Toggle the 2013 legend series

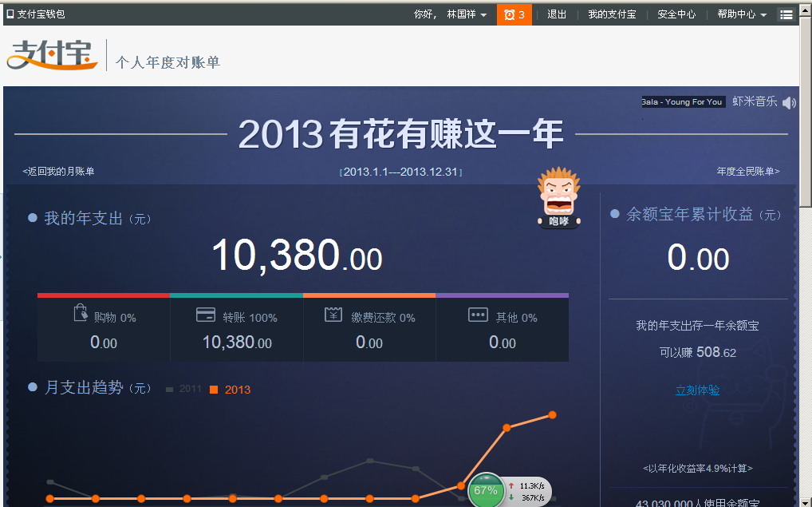pyautogui.click(x=230, y=390)
